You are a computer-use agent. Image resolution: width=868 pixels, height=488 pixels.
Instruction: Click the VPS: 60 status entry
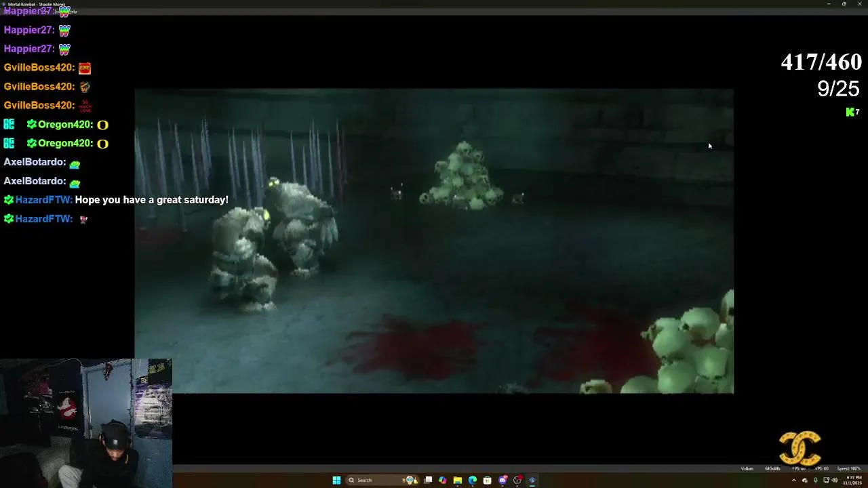(822, 468)
